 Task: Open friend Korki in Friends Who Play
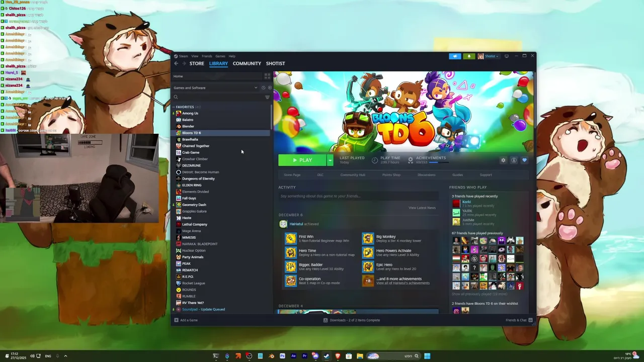click(x=466, y=202)
